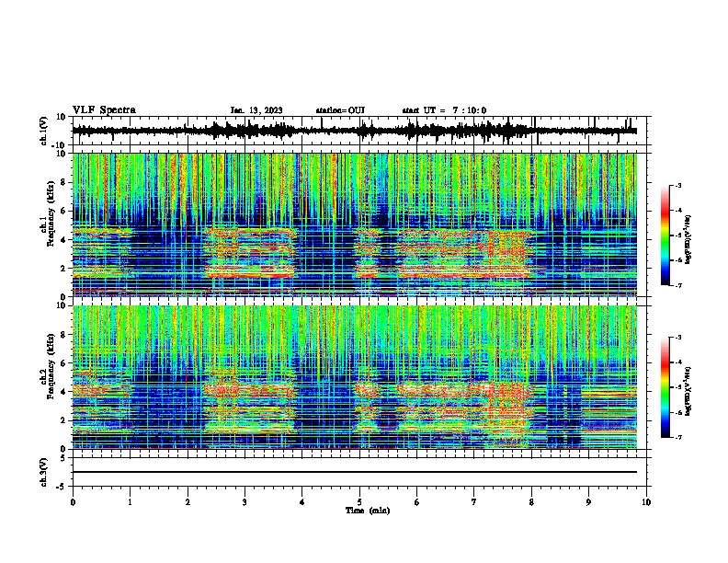Click the "-3" label on ch.1 color bar
Screen dimensions: 728x563
pyautogui.click(x=677, y=185)
